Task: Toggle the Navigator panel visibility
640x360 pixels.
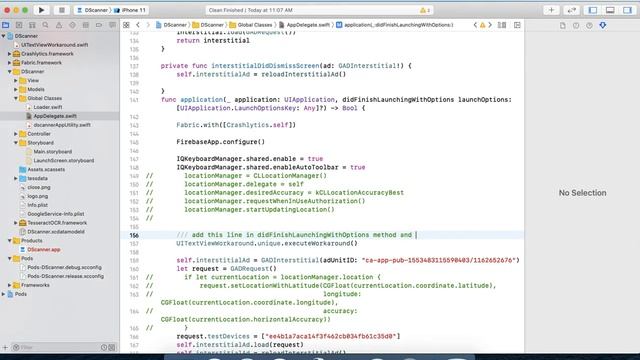Action: [x=593, y=10]
